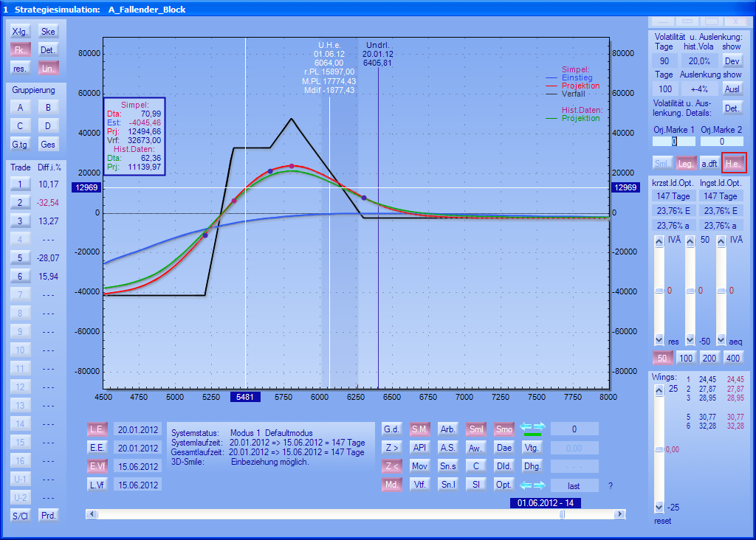Screen dimensions: 756x540
Task: Click the Dev show button
Action: 732,61
